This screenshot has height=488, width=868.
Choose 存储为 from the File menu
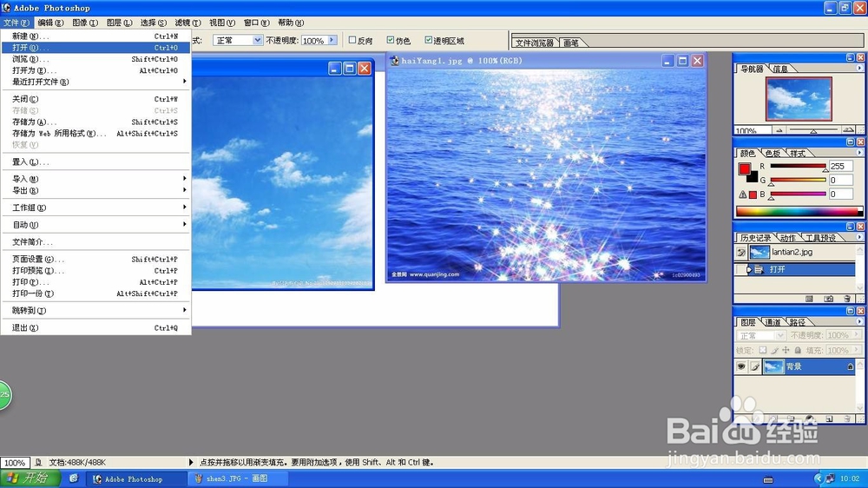[x=95, y=122]
